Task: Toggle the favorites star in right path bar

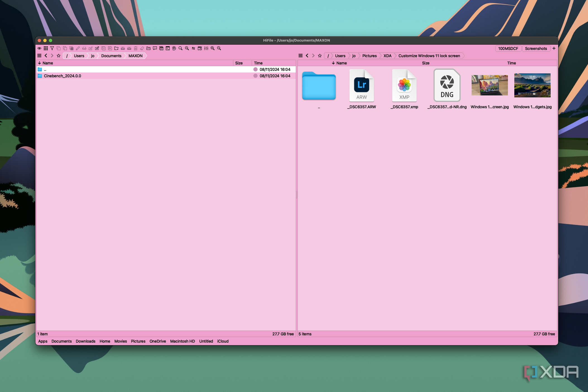Action: pos(320,56)
